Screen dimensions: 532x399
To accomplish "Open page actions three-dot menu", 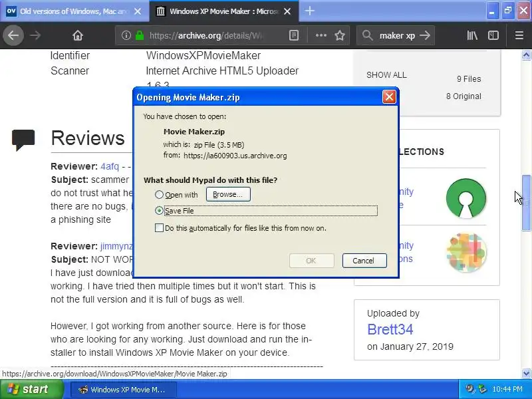I will click(321, 35).
